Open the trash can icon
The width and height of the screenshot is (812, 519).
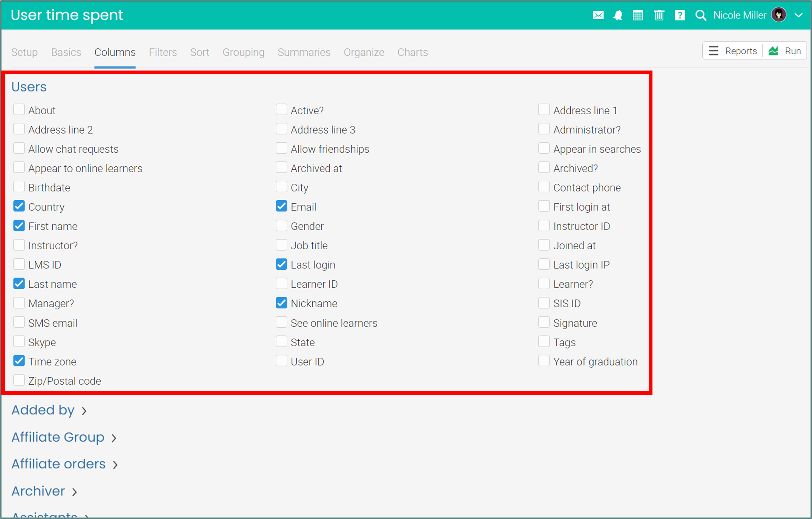point(659,15)
